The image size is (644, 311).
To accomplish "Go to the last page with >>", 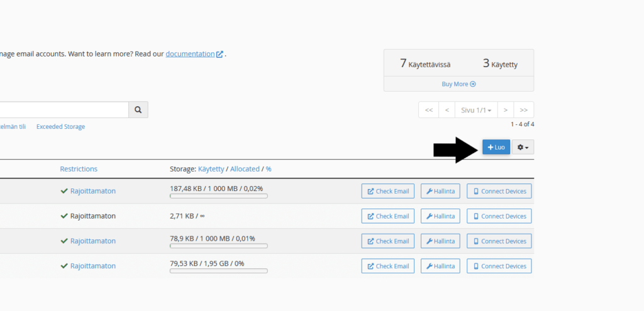I will click(x=524, y=110).
